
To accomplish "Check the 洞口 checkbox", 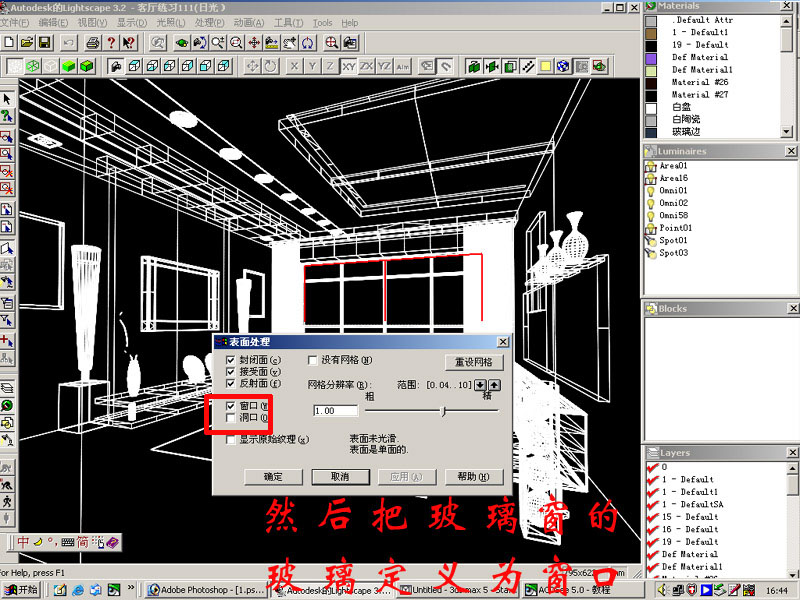I will (231, 418).
